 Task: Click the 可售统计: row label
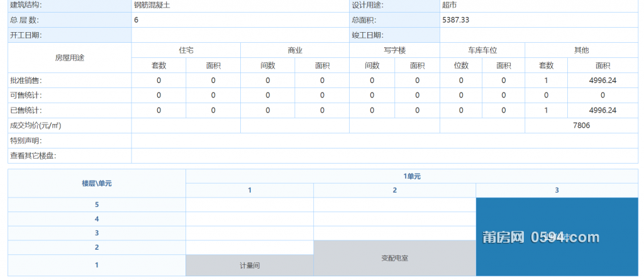26,96
